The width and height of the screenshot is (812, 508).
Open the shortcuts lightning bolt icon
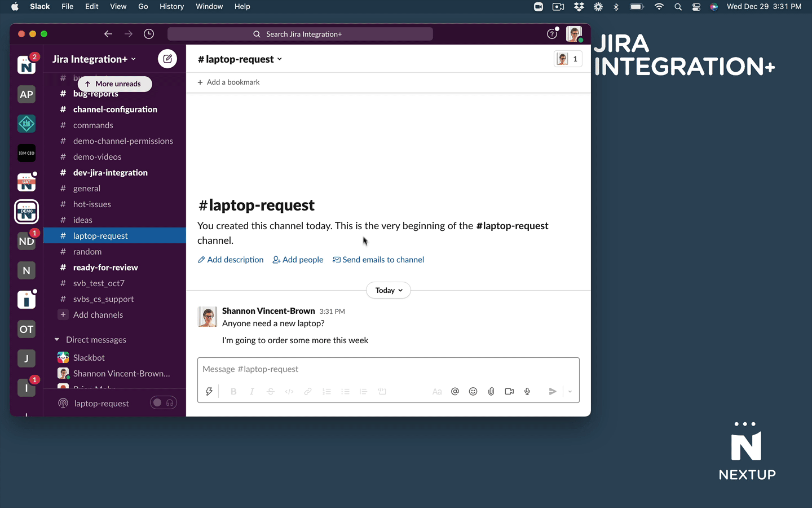(209, 391)
